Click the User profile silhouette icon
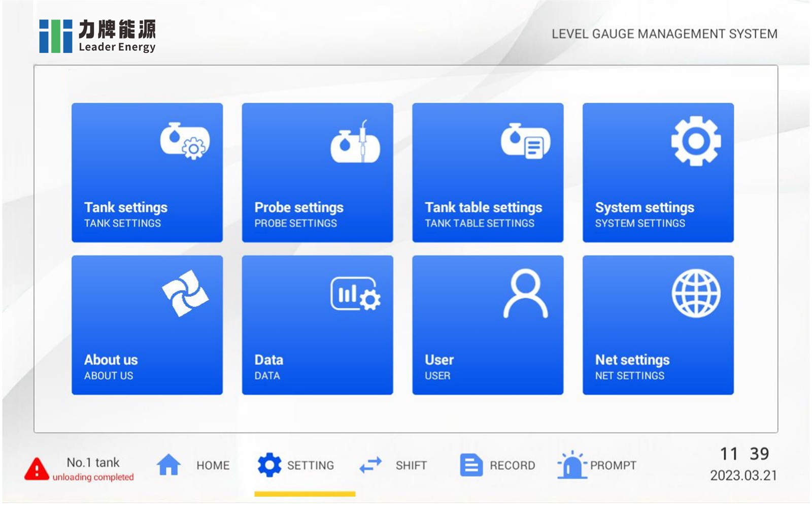This screenshot has height=508, width=812. 526,294
